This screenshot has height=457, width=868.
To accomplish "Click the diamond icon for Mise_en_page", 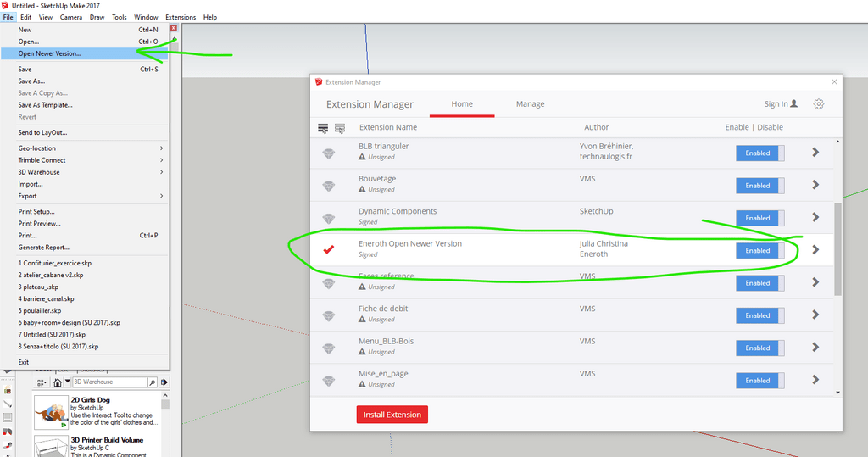I will (x=329, y=381).
